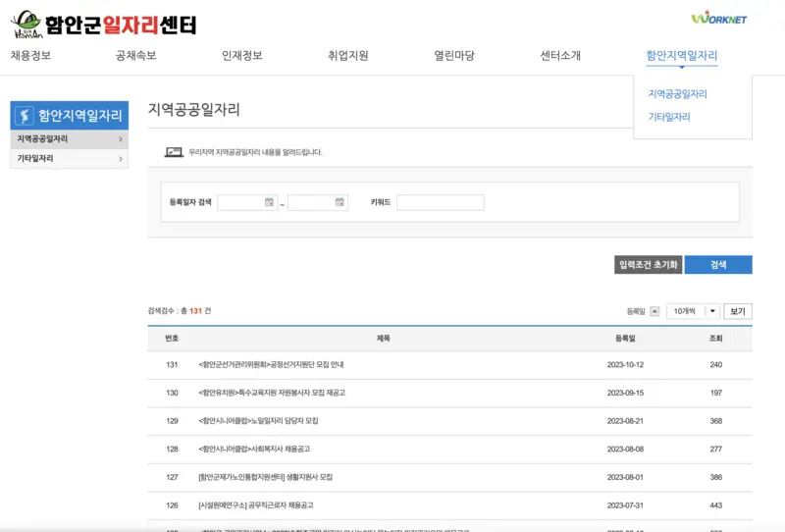Viewport: 785px width, 532px height.
Task: Click the 등록일 column header in the table
Action: tap(625, 338)
